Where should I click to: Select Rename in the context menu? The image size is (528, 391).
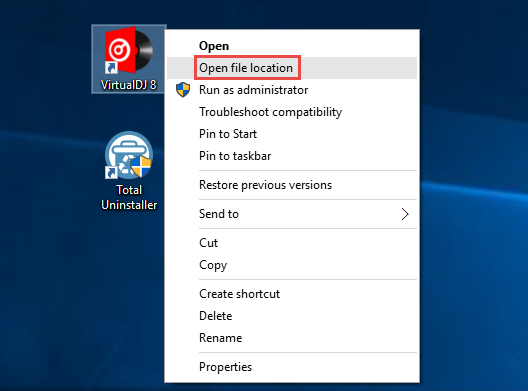292,338
